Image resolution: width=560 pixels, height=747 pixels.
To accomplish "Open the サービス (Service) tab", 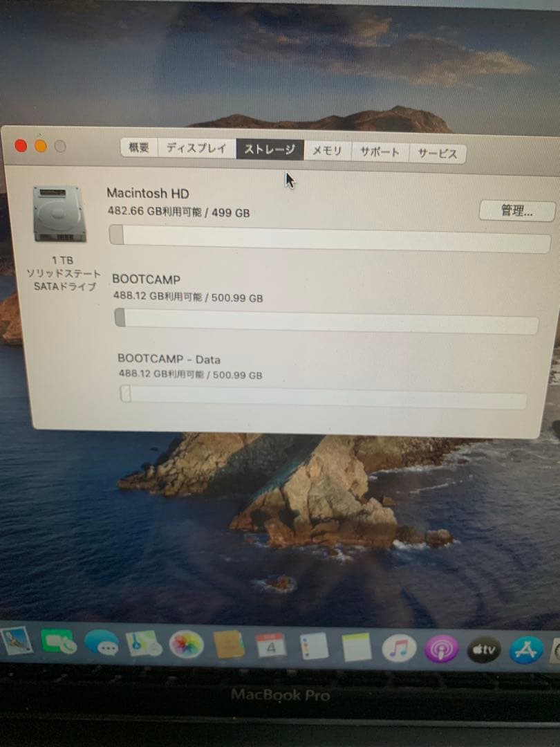I will point(438,151).
